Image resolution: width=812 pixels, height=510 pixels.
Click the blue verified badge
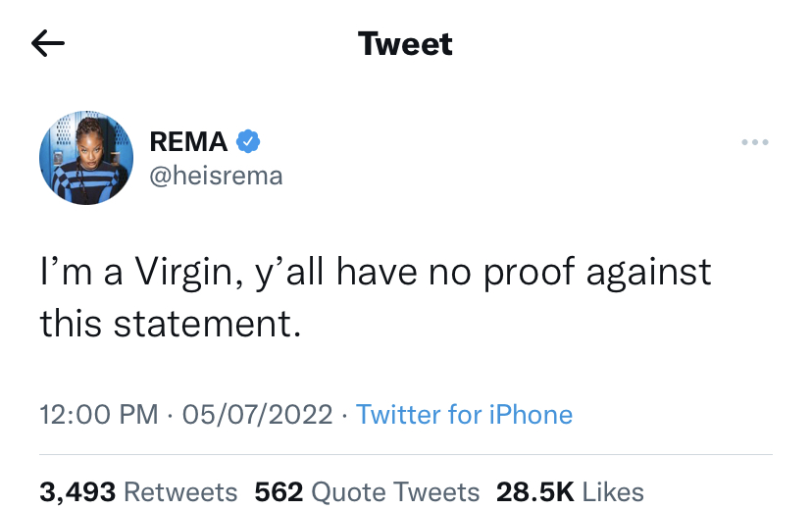(x=249, y=142)
